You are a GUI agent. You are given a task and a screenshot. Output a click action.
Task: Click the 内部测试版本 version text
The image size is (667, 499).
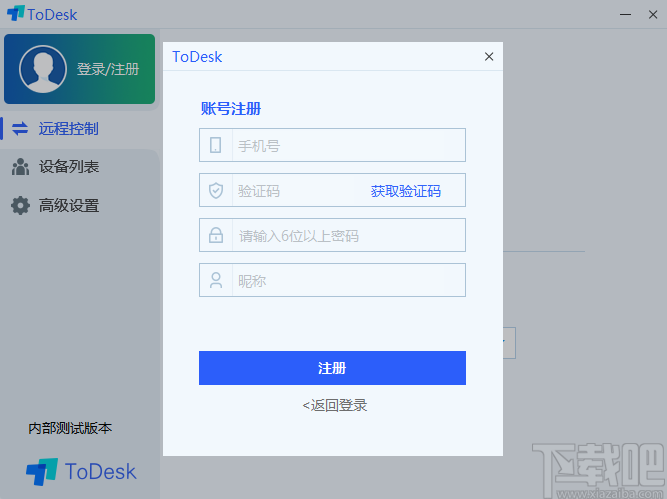70,428
